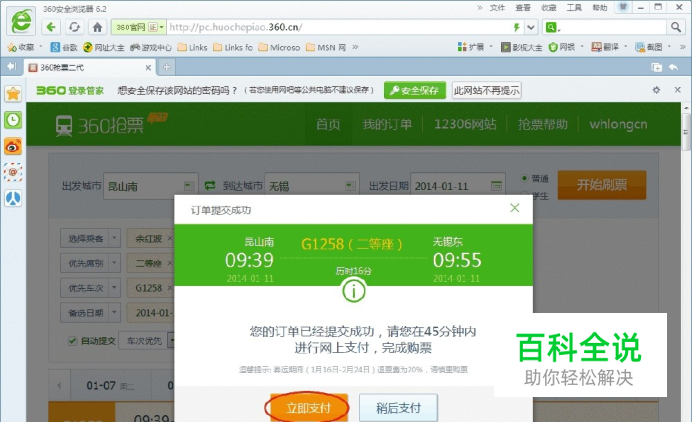Click the search magnifier icon in toolbar

pos(675,27)
